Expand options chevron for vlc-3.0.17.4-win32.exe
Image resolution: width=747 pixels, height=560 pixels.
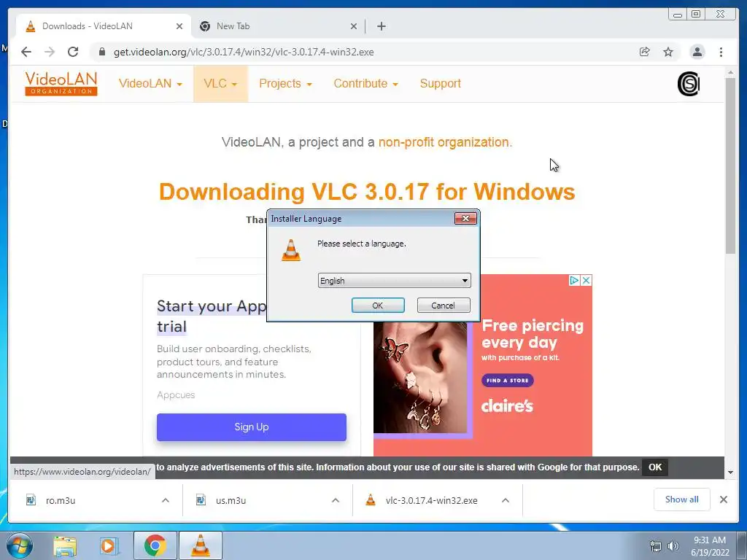(506, 500)
